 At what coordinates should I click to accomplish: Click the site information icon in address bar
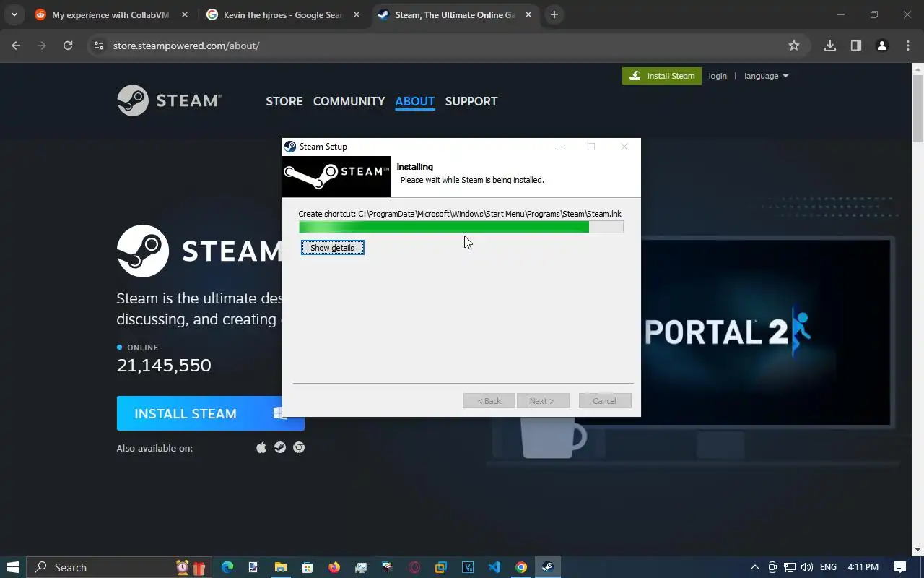99,46
